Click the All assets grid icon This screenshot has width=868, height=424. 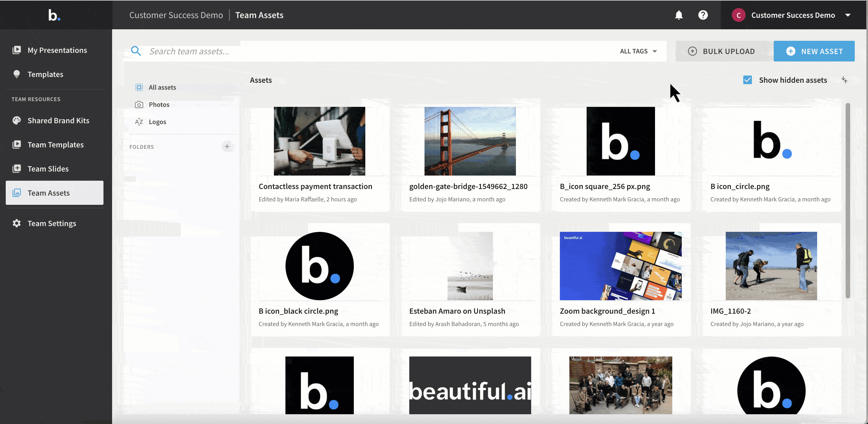point(139,87)
